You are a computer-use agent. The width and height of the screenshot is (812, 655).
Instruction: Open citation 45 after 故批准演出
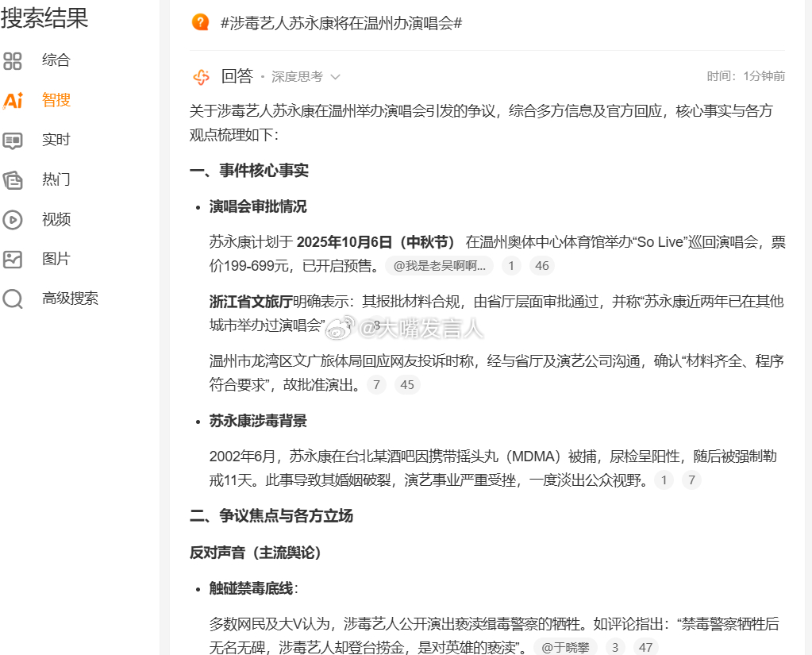click(407, 385)
